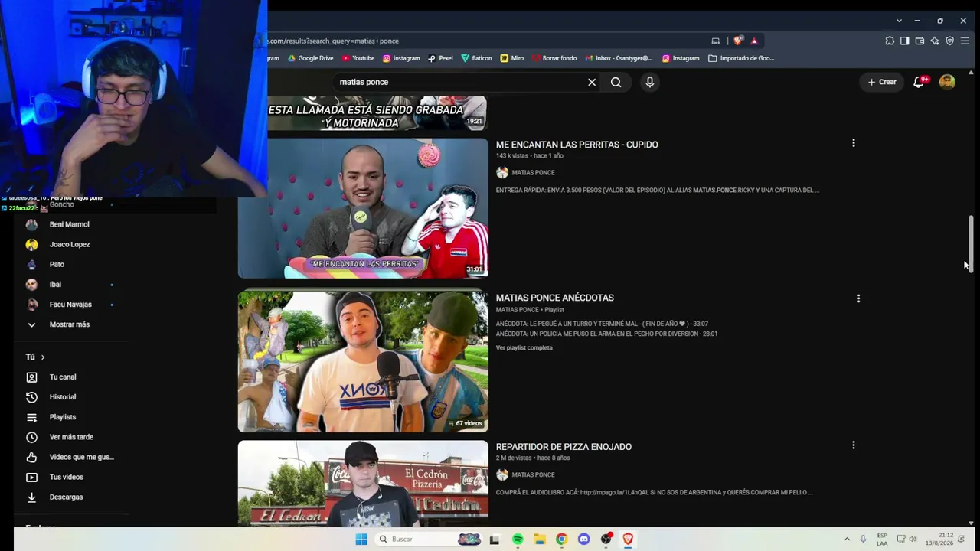Open the Inbox Gmail bookmark
The width and height of the screenshot is (980, 551).
point(619,58)
